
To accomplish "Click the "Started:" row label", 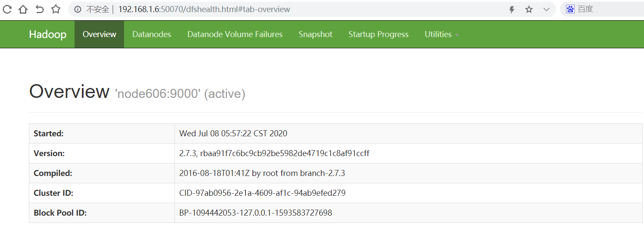I will 49,134.
